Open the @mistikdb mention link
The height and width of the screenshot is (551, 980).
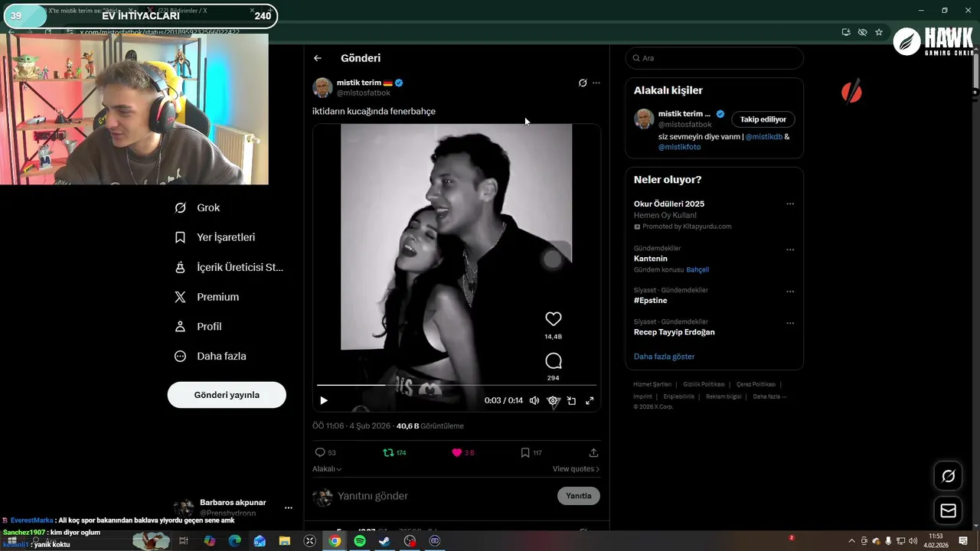click(x=764, y=136)
